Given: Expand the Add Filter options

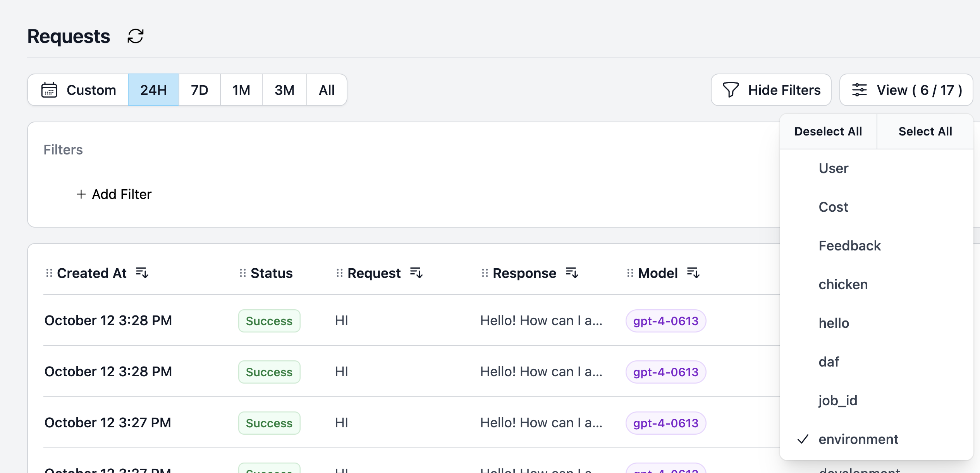Looking at the screenshot, I should pos(113,194).
